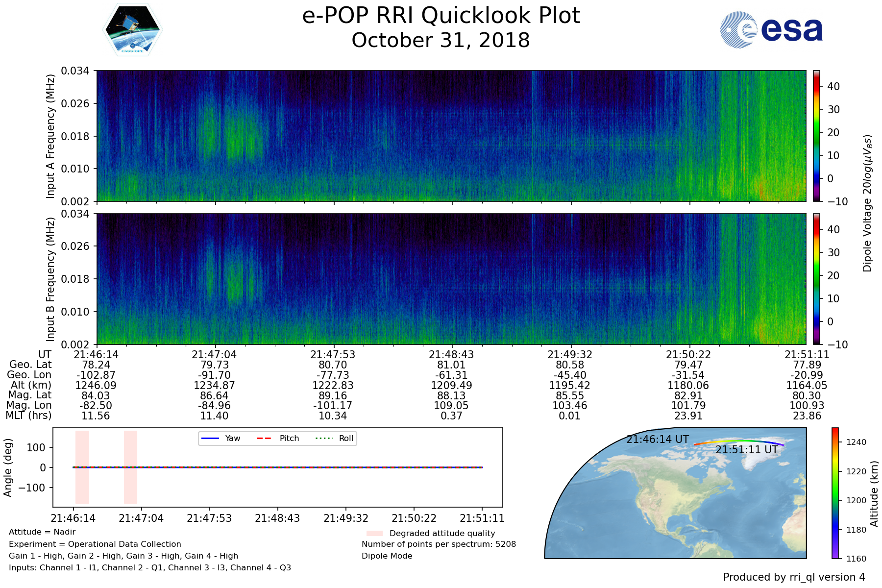882x588 pixels.
Task: Click the second degraded attitude pink band
Action: coord(130,467)
